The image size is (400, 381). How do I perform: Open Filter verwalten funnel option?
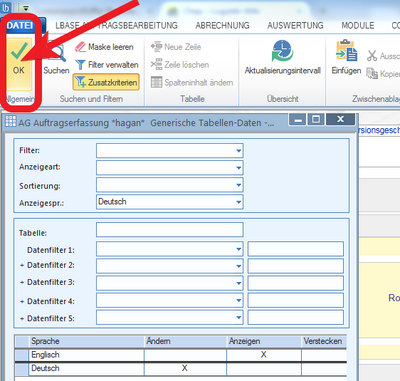click(107, 65)
